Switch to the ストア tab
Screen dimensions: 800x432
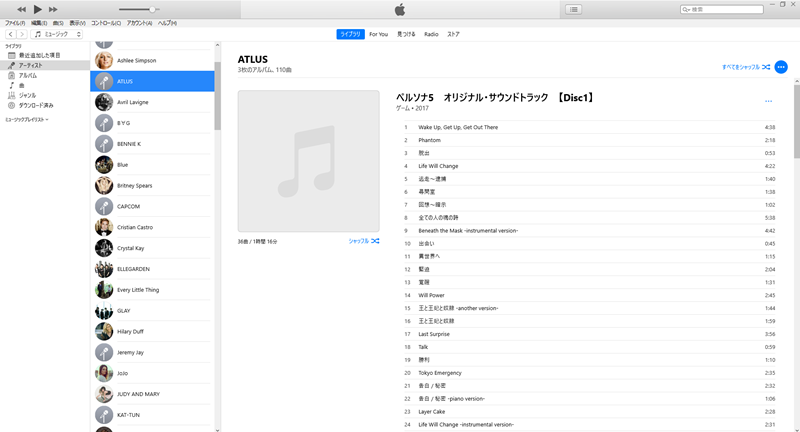[x=453, y=34]
